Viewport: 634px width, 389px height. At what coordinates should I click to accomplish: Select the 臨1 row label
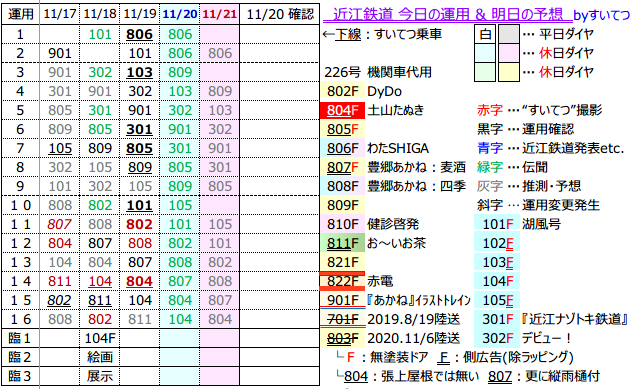click(20, 338)
